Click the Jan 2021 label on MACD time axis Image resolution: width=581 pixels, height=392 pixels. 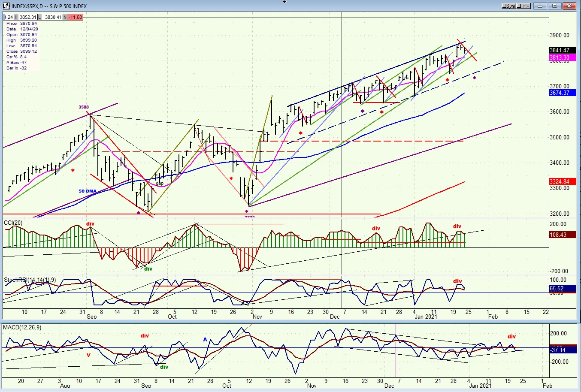pos(480,386)
